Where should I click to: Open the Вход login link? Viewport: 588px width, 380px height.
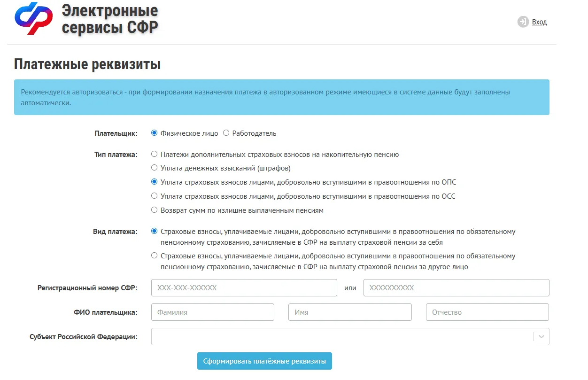[539, 22]
